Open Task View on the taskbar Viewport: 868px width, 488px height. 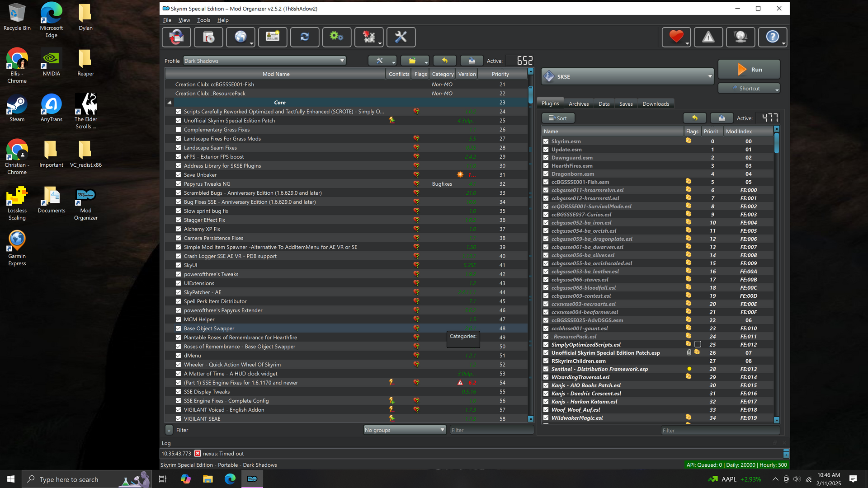pyautogui.click(x=163, y=479)
